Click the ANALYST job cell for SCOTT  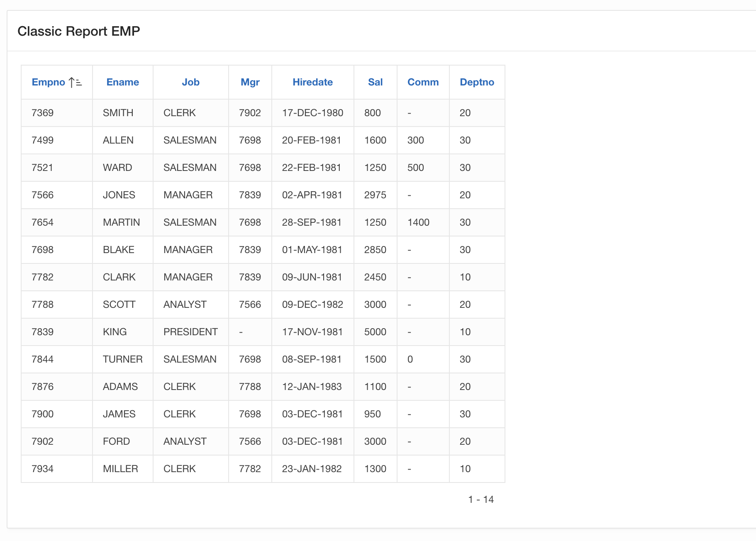tap(185, 305)
